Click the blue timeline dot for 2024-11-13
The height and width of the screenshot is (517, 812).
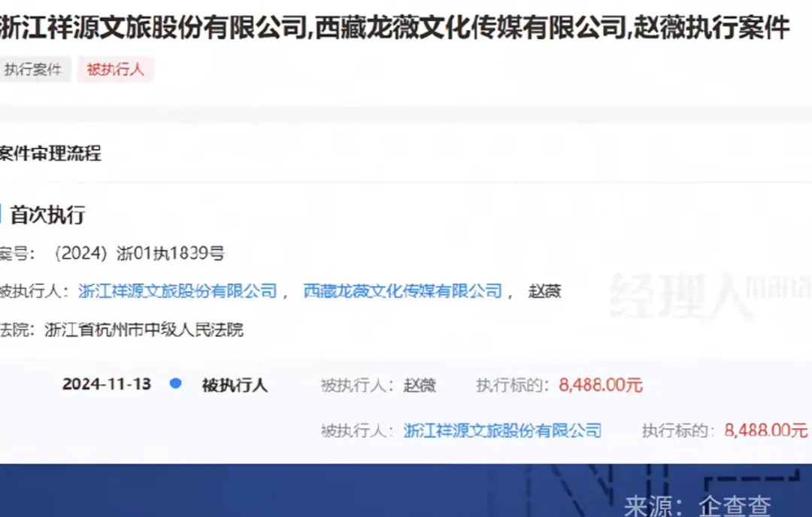tap(175, 384)
